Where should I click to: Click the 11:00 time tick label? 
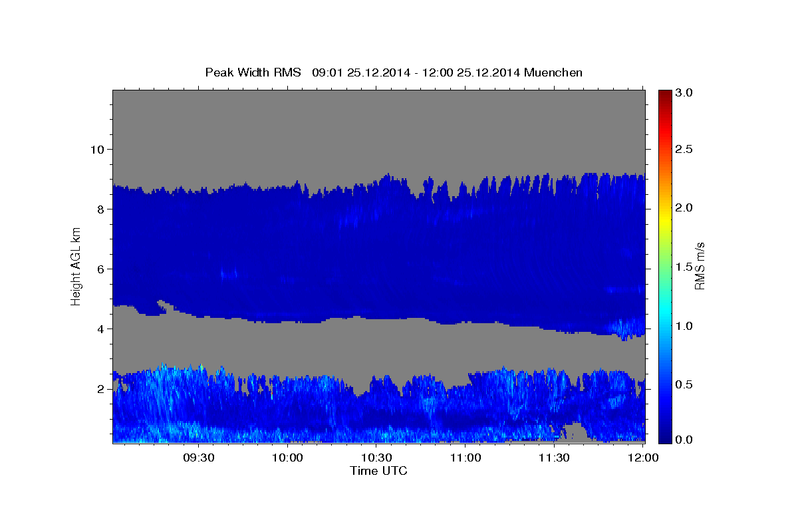465,458
